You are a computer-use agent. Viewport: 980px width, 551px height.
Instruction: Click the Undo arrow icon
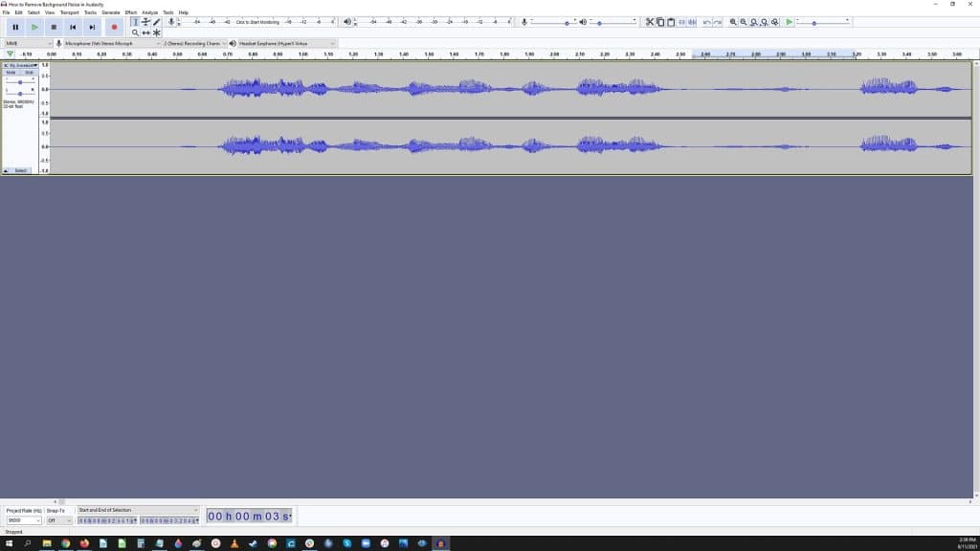coord(705,22)
